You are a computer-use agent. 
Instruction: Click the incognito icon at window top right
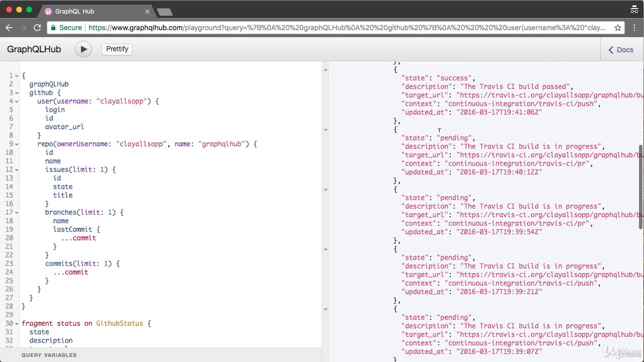(634, 9)
